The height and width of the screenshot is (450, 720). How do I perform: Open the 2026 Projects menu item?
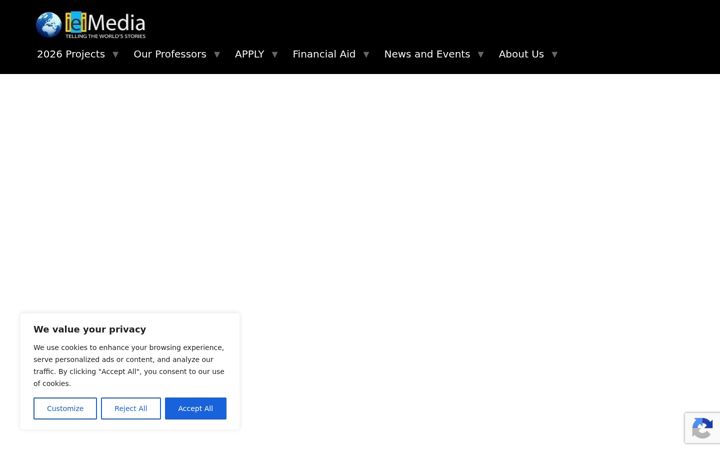pyautogui.click(x=71, y=54)
